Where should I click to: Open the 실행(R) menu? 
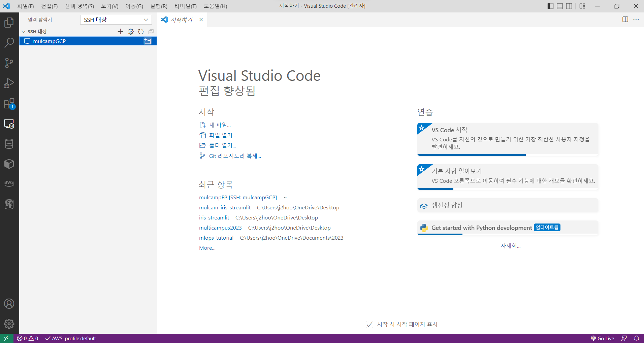click(x=159, y=6)
